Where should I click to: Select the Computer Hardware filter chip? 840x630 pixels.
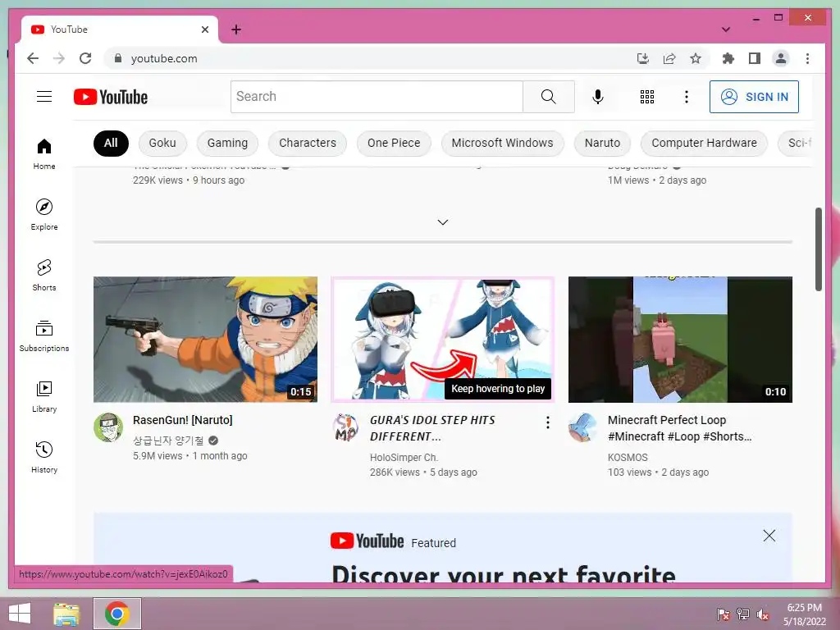(704, 143)
